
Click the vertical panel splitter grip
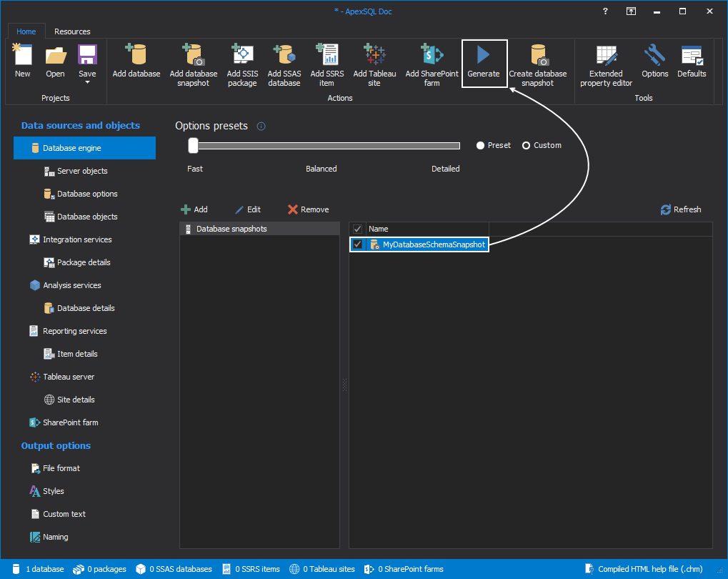pos(344,385)
